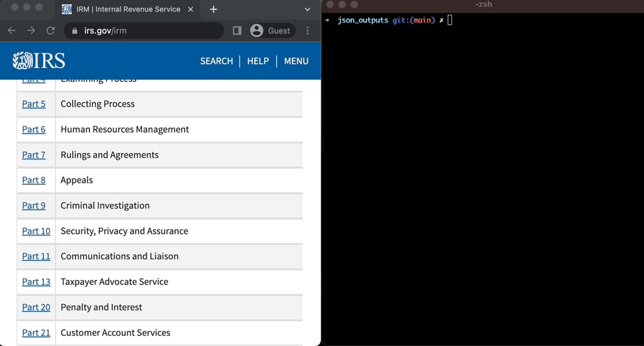644x346 pixels.
Task: Reload the IRS page
Action: pyautogui.click(x=51, y=31)
